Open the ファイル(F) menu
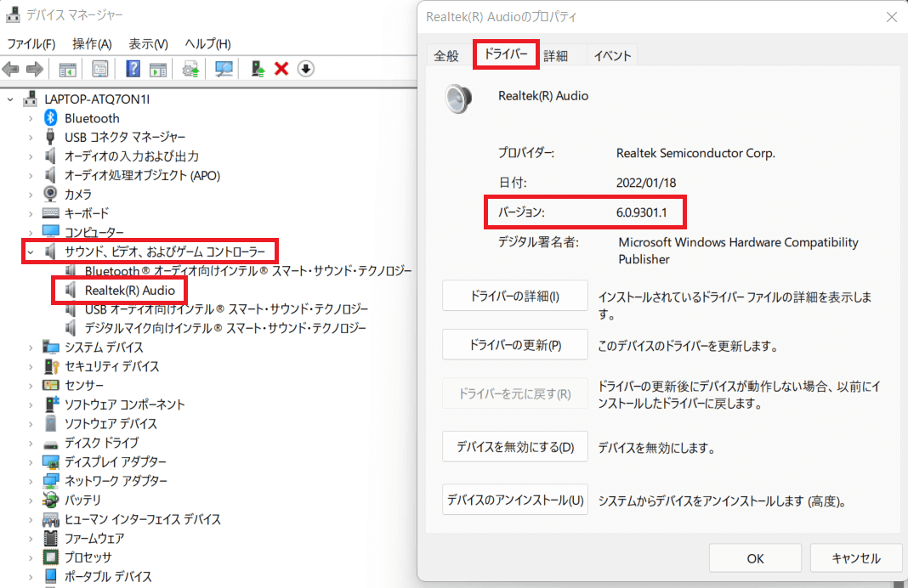Screen dimensions: 908x588 tap(31, 44)
